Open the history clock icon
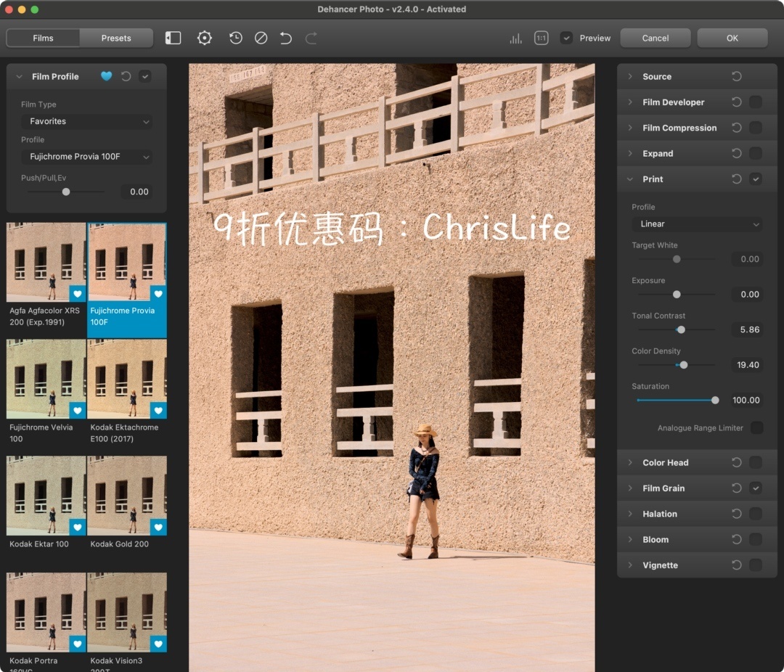Viewport: 784px width, 672px height. (x=235, y=38)
